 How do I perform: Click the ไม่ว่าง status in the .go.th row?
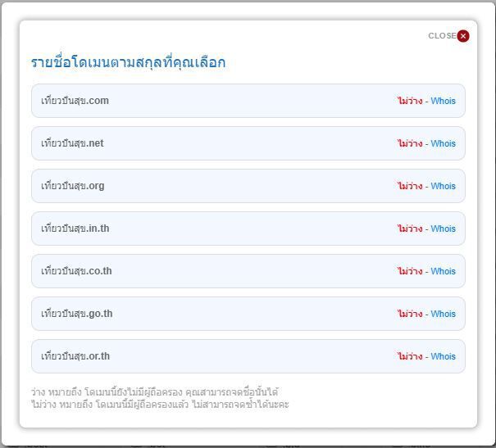pos(410,314)
